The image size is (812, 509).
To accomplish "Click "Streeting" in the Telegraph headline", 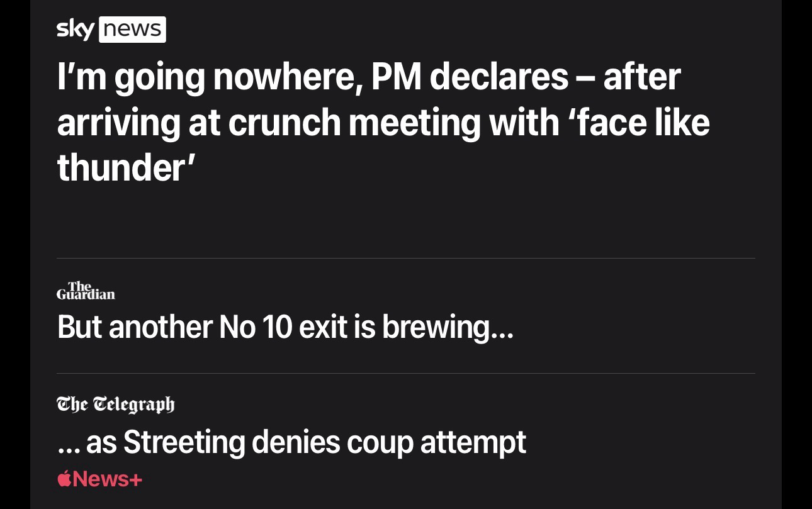I will tap(184, 442).
